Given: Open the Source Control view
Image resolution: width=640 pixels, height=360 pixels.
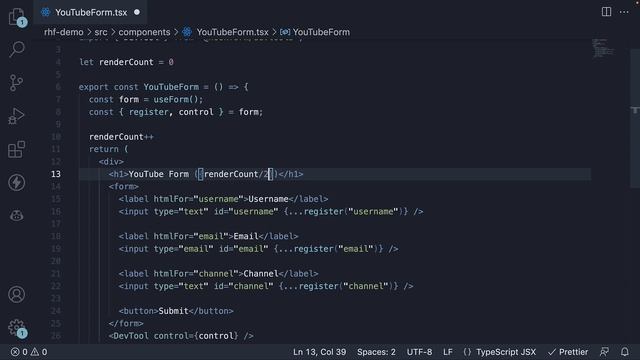Looking at the screenshot, I should coord(16,83).
